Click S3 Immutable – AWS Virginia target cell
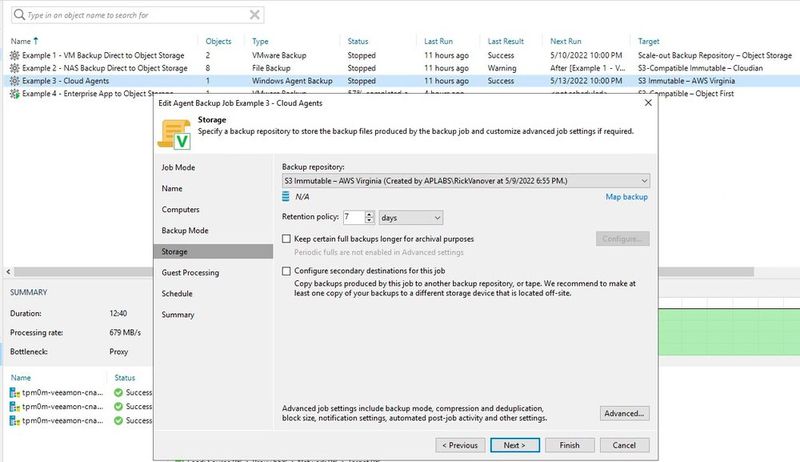 point(686,81)
